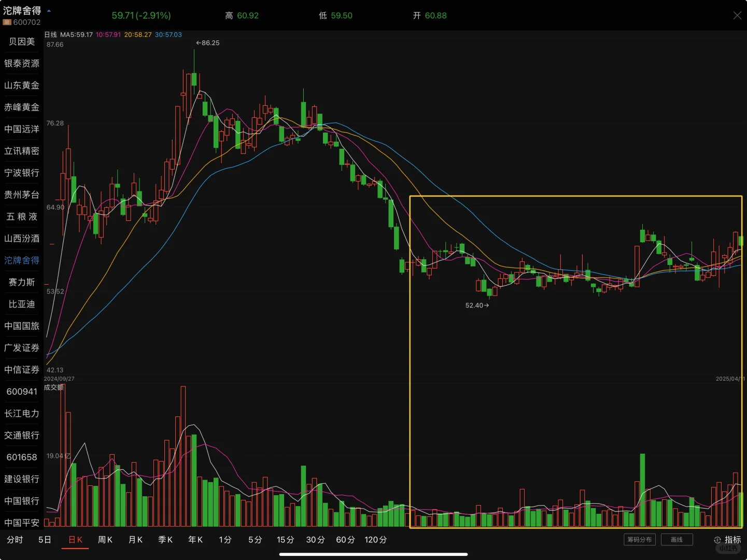Select 601658 in the stock list
Screen dimensions: 747x560
point(22,457)
